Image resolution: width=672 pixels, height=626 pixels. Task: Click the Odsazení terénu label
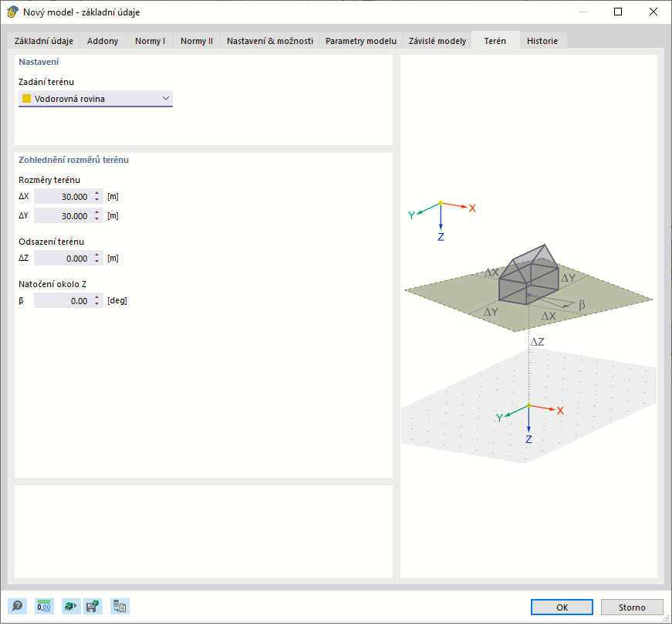(51, 242)
